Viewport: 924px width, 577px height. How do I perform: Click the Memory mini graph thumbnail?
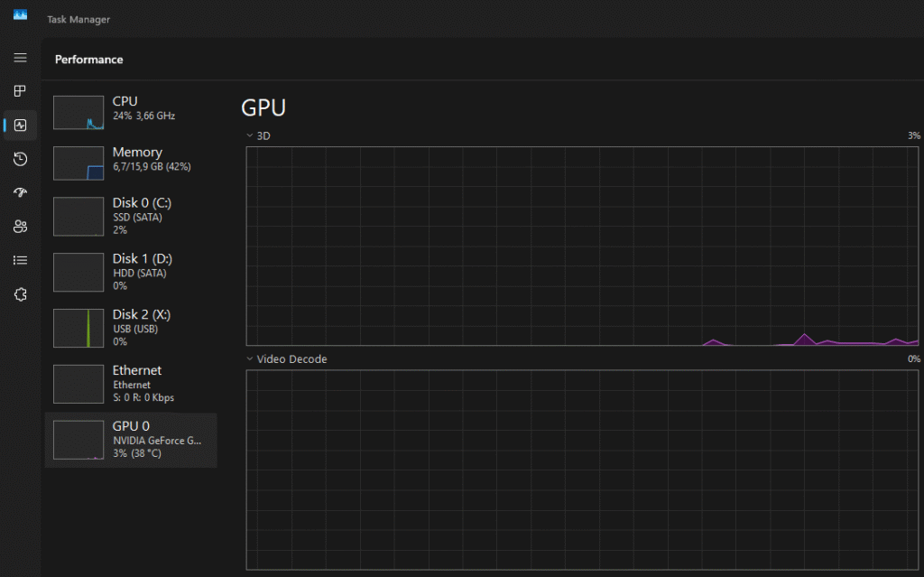coord(79,163)
